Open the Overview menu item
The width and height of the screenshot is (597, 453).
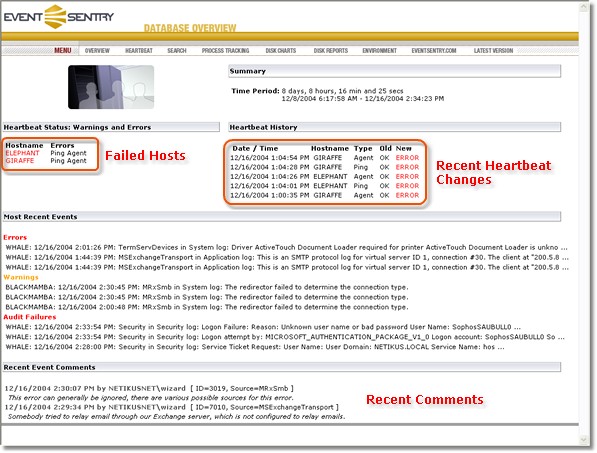(97, 51)
